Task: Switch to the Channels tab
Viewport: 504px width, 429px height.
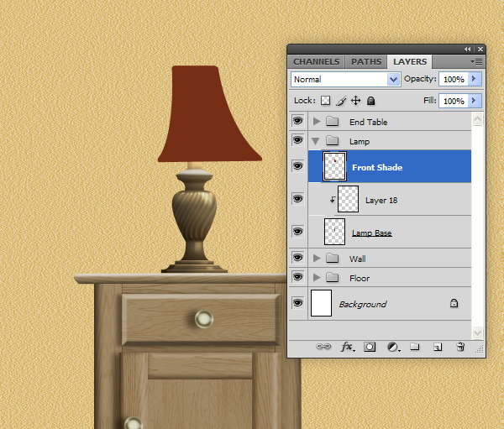Action: point(316,61)
